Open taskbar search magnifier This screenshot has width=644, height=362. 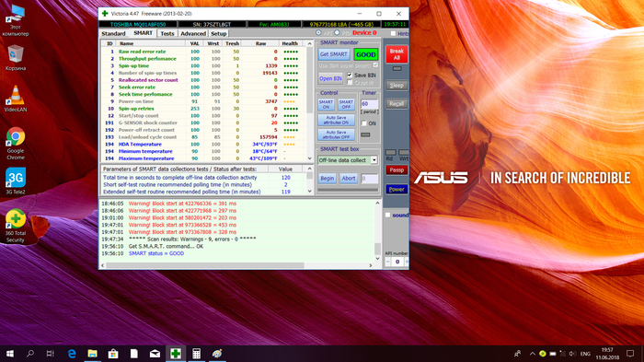point(30,354)
